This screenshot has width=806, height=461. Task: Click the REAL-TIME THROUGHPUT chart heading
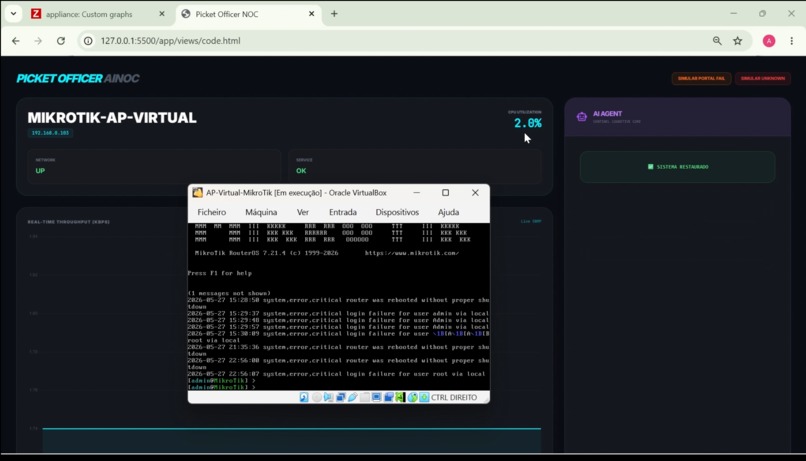coord(68,222)
